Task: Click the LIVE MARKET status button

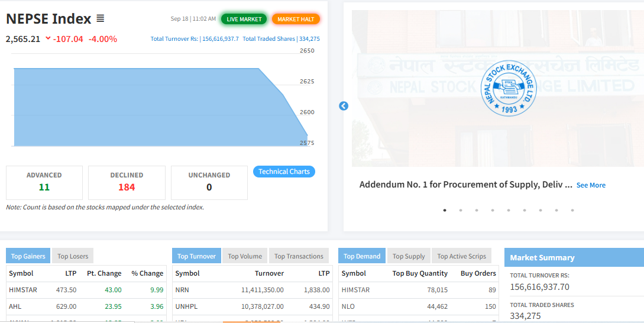Action: (x=244, y=19)
